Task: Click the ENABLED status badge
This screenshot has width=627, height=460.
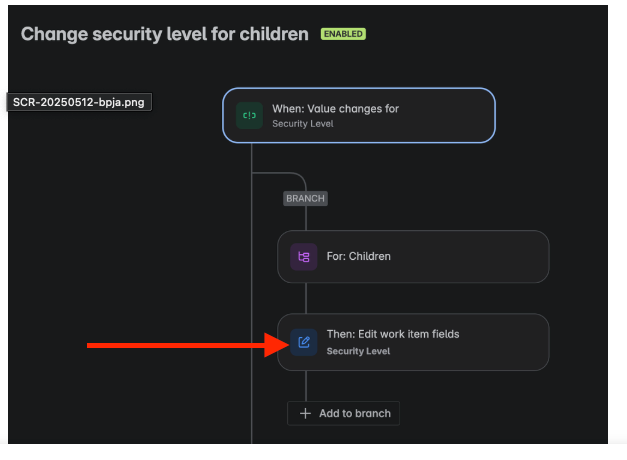Action: (343, 34)
